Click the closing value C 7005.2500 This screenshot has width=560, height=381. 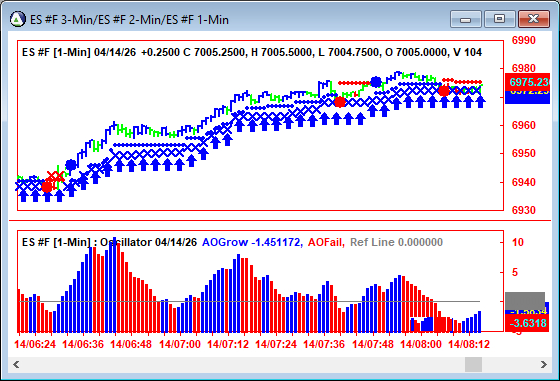(214, 52)
